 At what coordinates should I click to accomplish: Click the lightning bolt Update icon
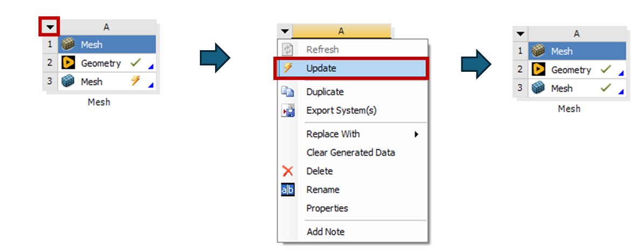tap(288, 69)
